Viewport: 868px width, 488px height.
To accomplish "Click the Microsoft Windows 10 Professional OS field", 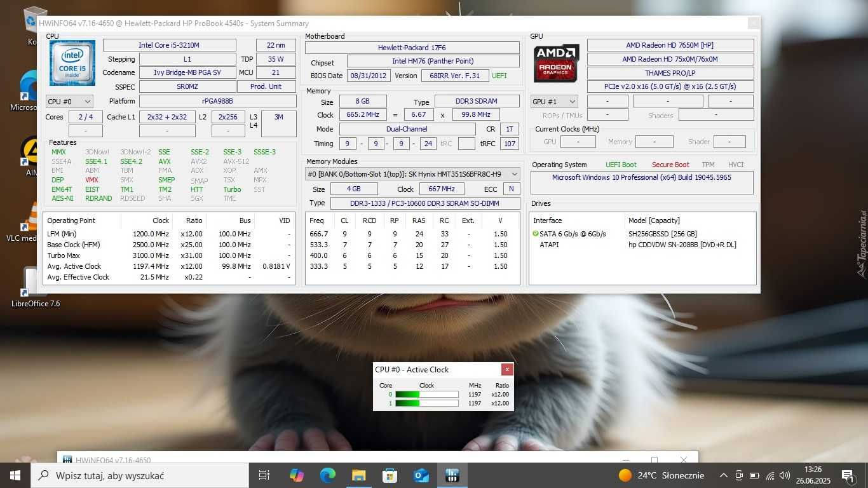I will [x=642, y=182].
